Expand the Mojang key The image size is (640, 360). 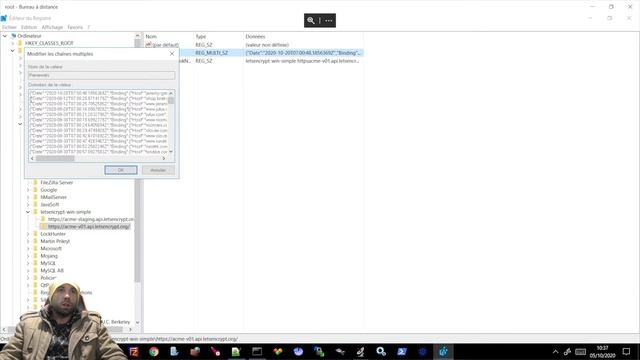pyautogui.click(x=28, y=256)
